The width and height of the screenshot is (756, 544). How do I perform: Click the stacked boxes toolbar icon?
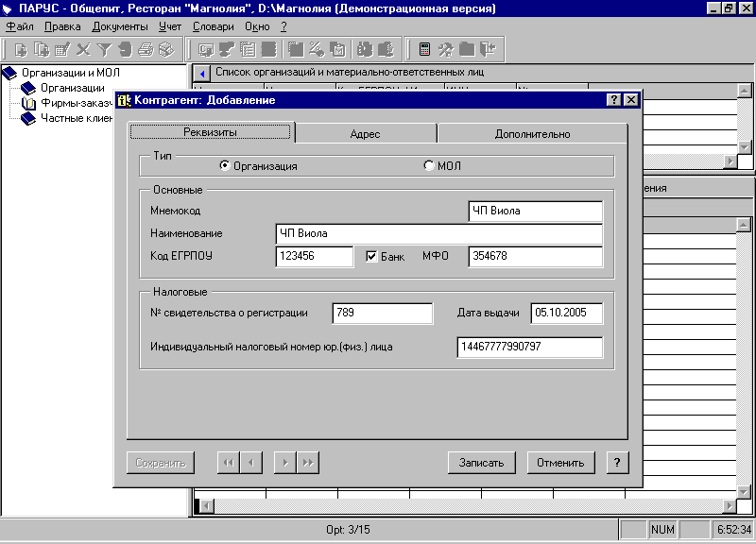[x=166, y=50]
